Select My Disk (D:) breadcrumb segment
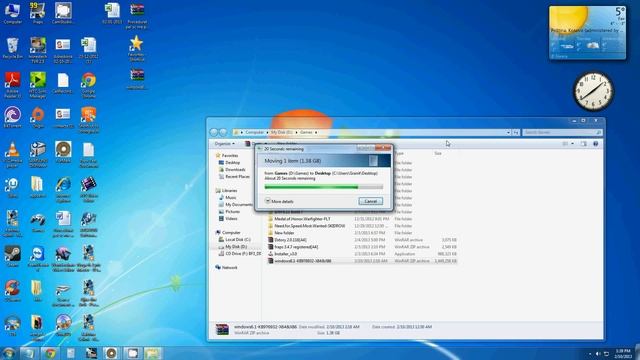Viewport: 640px width, 360px height. pos(282,132)
